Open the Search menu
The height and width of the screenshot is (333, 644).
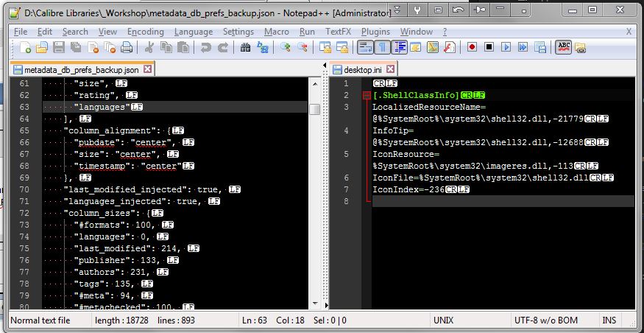pos(75,32)
